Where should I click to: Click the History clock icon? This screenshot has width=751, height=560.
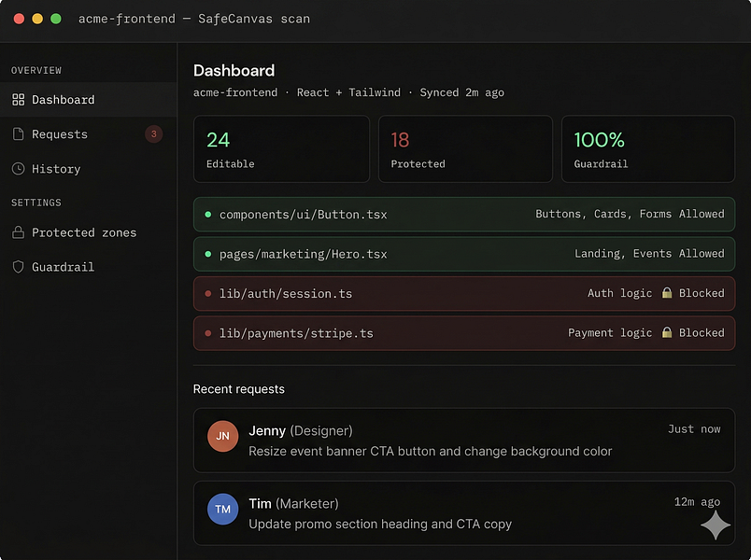(18, 169)
